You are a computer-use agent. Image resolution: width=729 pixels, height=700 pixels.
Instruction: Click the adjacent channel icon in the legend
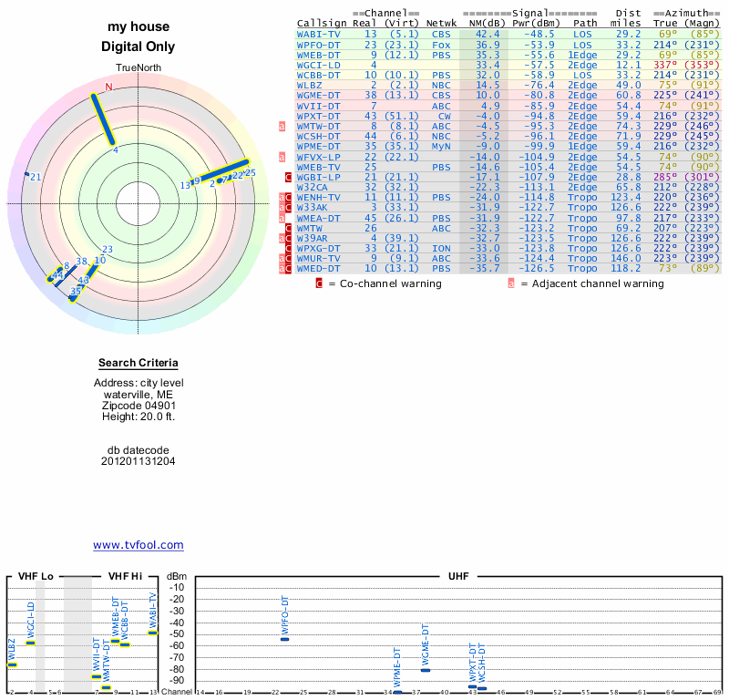511,283
